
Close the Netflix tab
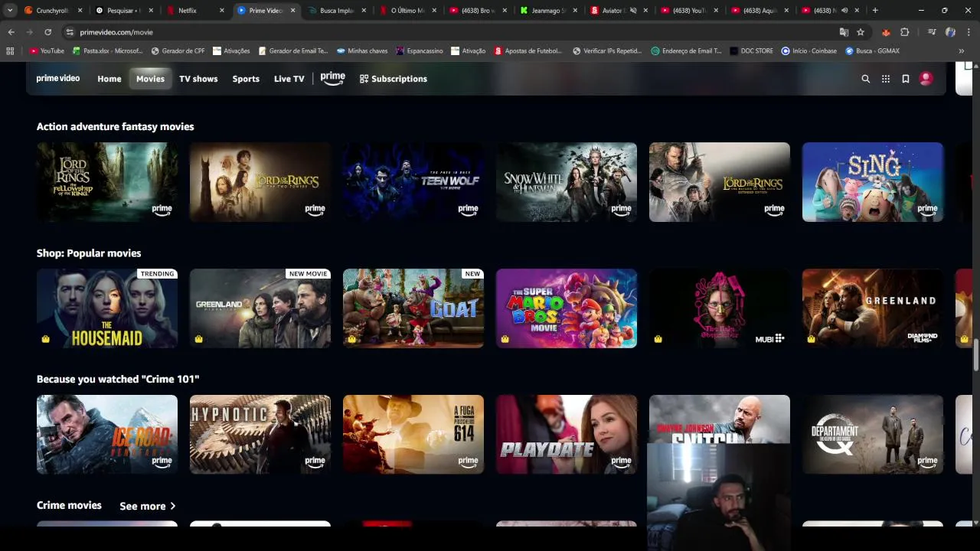(x=222, y=11)
